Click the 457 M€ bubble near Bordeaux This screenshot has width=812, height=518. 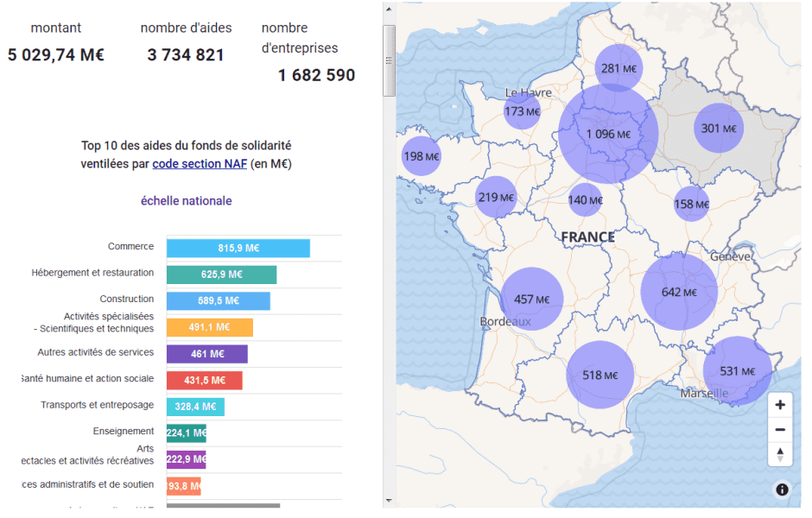pyautogui.click(x=531, y=299)
